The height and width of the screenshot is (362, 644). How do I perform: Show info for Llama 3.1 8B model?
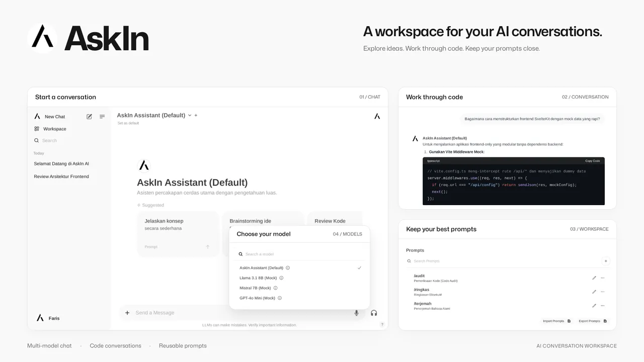tap(281, 278)
